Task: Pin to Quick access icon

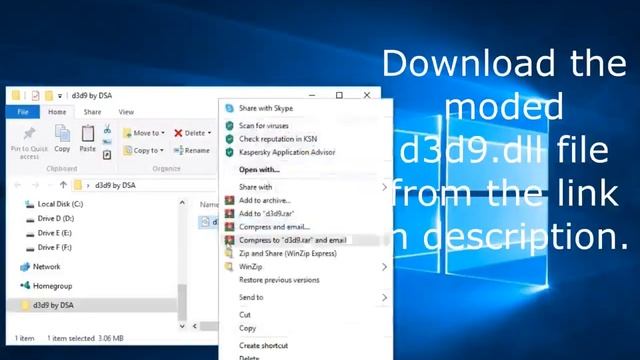Action: click(29, 133)
